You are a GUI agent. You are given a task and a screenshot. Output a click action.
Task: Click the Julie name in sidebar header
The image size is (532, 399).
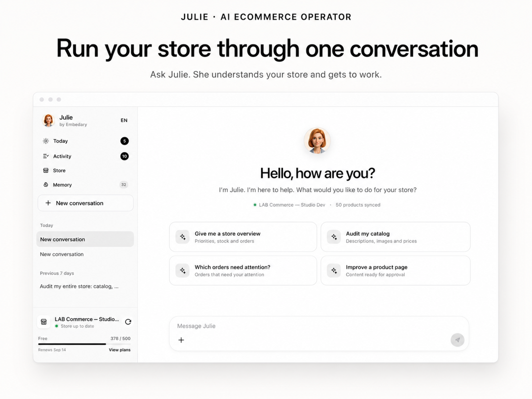coord(66,117)
